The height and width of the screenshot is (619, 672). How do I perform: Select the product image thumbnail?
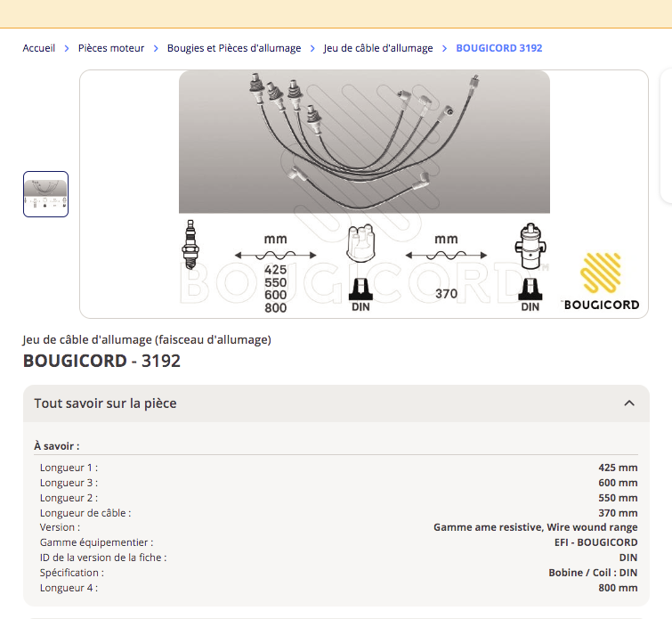pos(46,194)
